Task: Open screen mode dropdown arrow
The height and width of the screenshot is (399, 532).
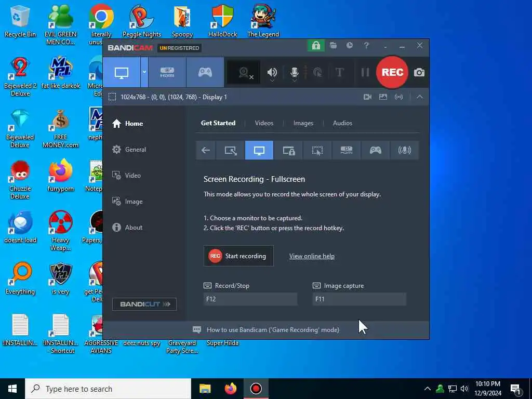Action: point(144,72)
